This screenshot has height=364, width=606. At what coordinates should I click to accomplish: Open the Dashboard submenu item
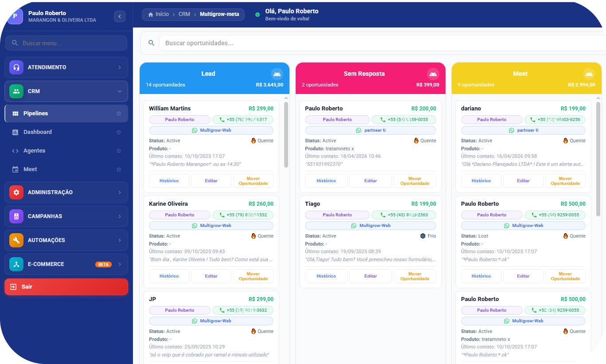click(x=38, y=132)
